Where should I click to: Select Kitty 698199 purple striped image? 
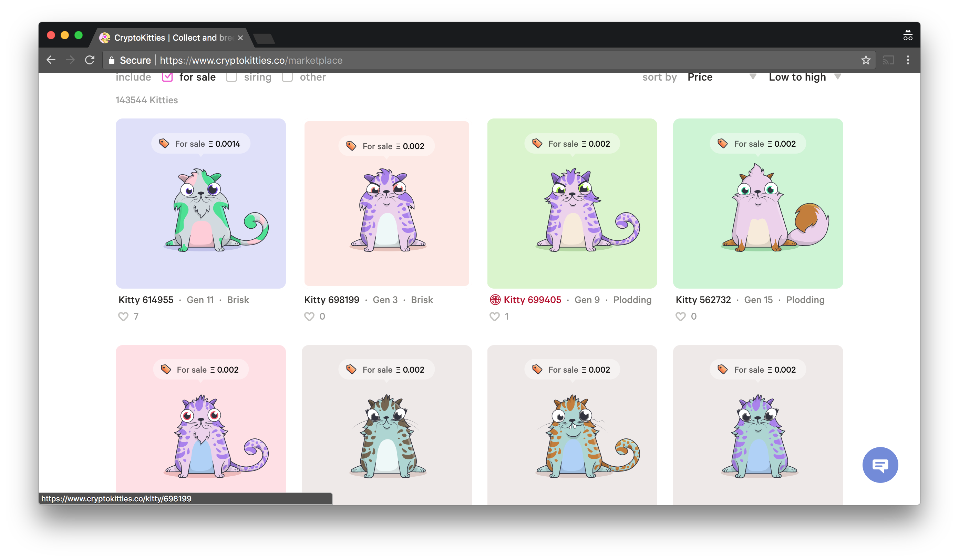pyautogui.click(x=388, y=210)
